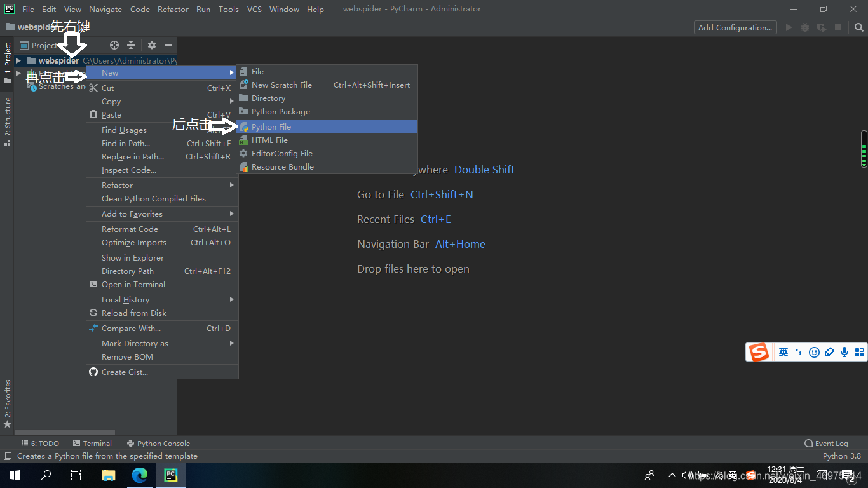
Task: Click the Cut scissors icon
Action: (x=93, y=88)
